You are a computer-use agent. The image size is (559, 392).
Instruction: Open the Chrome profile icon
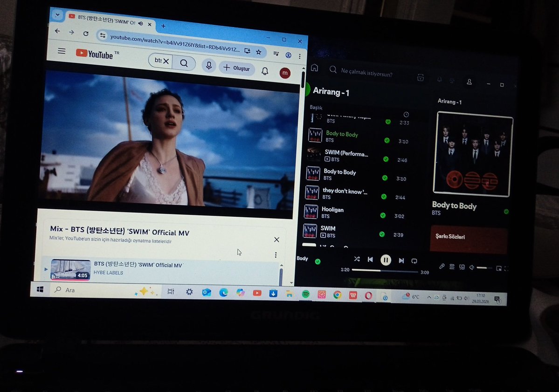pyautogui.click(x=289, y=55)
